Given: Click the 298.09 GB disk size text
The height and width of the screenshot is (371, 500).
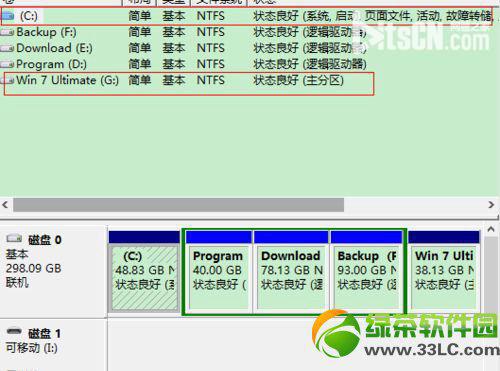Looking at the screenshot, I should click(x=34, y=268).
